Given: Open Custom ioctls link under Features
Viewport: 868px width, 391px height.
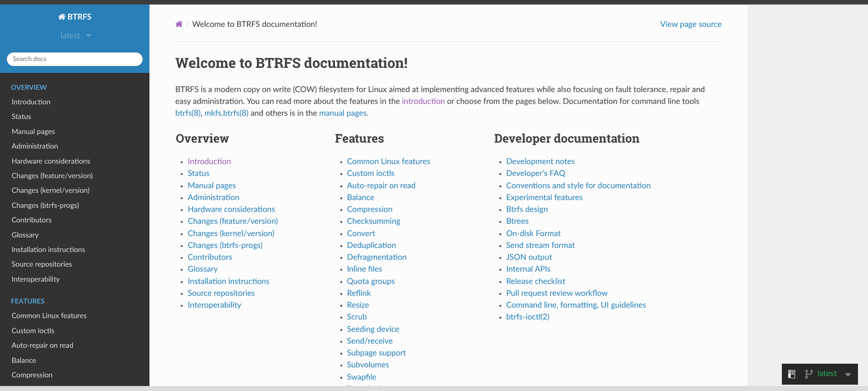Looking at the screenshot, I should pyautogui.click(x=370, y=173).
